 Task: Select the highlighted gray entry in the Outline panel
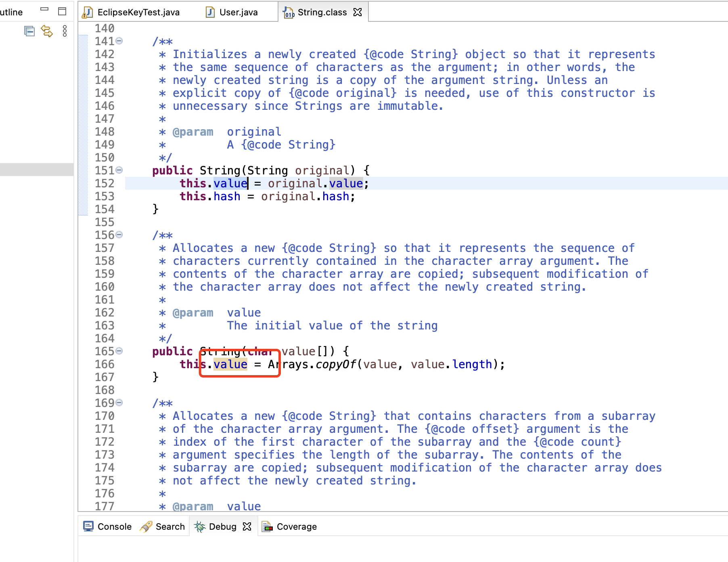click(36, 169)
